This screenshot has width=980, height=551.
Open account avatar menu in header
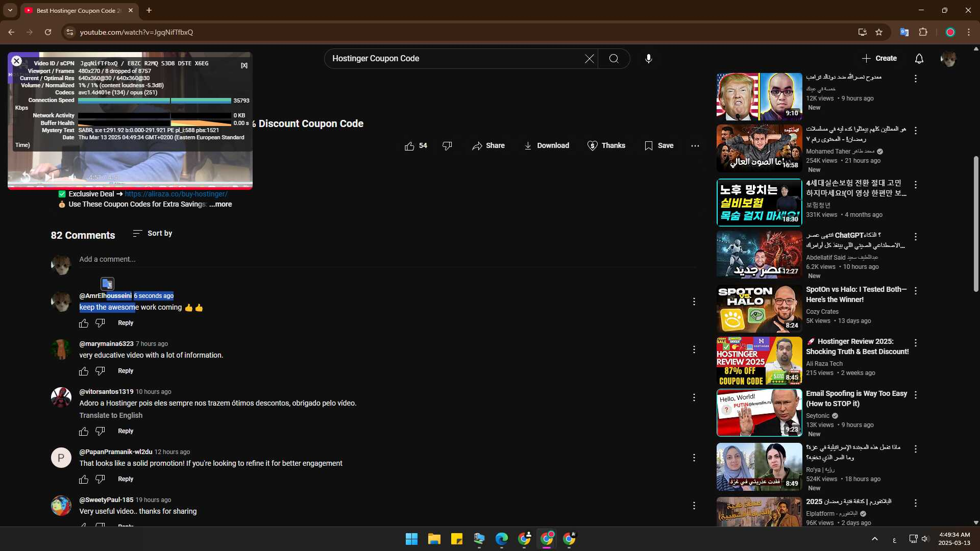(x=948, y=59)
